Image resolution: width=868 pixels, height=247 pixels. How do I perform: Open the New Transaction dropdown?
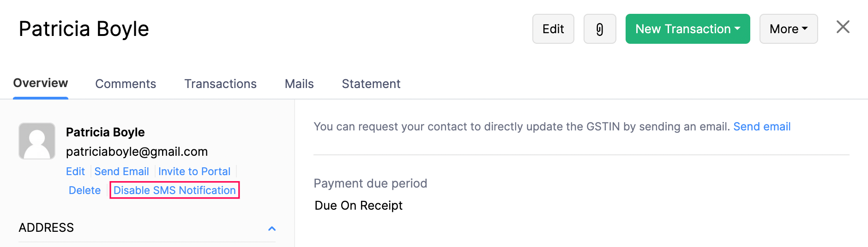(687, 29)
